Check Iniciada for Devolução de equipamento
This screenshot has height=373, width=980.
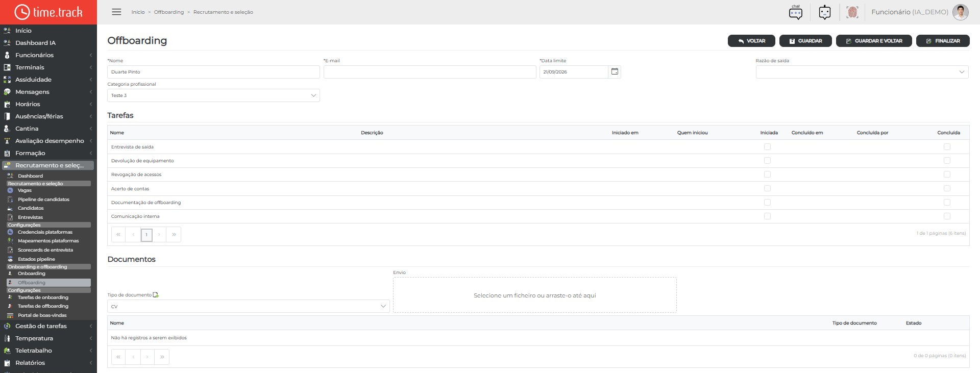click(767, 161)
